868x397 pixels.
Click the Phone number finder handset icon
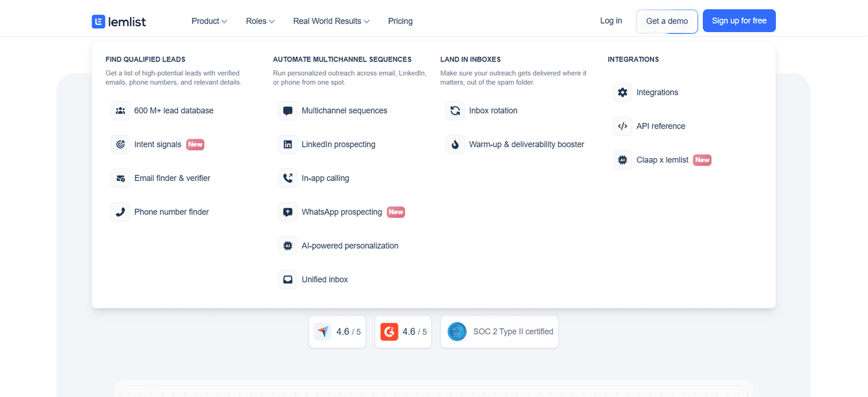coord(121,212)
